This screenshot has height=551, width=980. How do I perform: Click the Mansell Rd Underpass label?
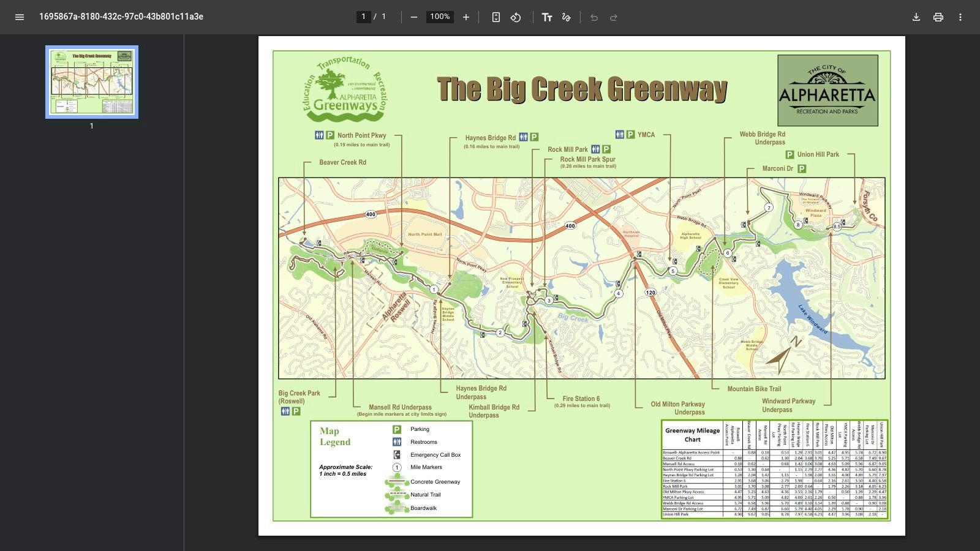[x=400, y=407]
